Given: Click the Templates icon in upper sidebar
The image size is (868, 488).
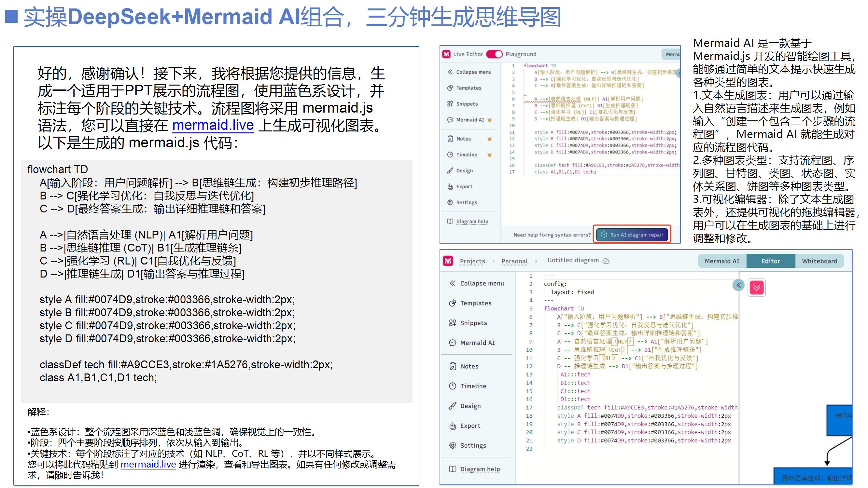Looking at the screenshot, I should 450,88.
